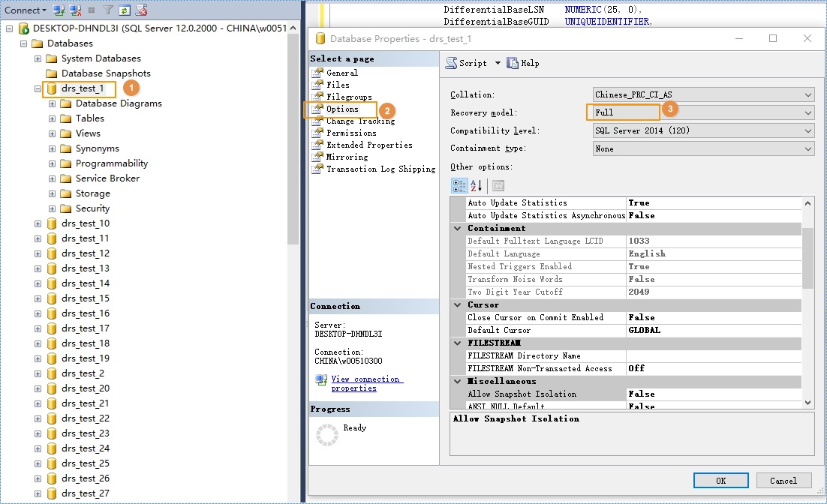Open the Options page

(x=341, y=109)
